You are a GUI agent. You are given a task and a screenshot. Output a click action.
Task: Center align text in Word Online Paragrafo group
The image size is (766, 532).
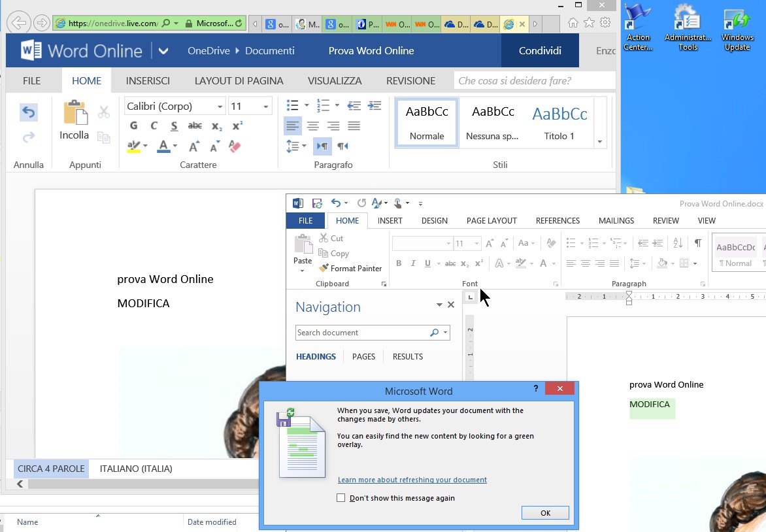point(313,125)
